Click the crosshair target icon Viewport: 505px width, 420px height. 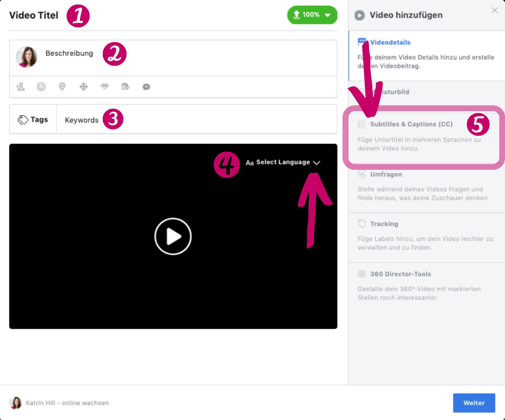(x=84, y=87)
